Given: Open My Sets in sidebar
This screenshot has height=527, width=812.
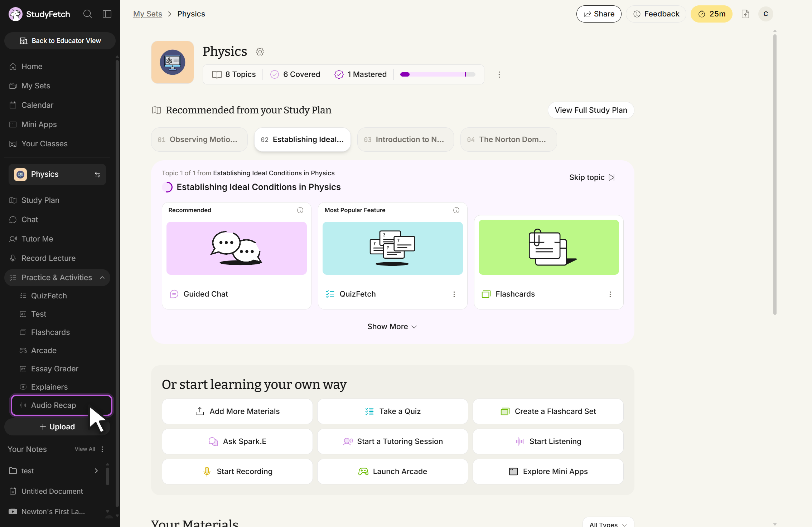Looking at the screenshot, I should click(x=57, y=86).
